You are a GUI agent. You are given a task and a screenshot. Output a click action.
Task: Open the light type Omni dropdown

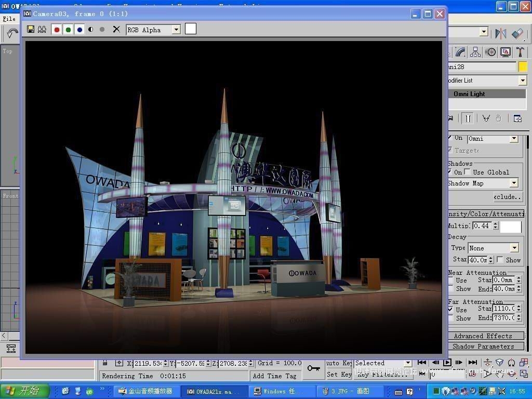(x=514, y=139)
